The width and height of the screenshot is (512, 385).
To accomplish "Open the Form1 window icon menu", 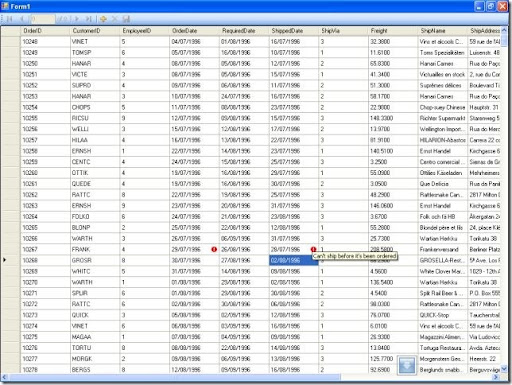I will click(x=5, y=6).
